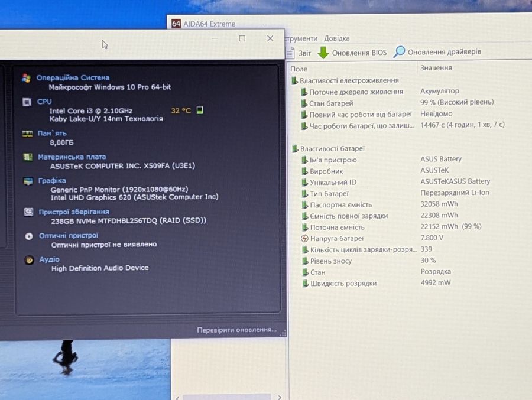This screenshot has height=400, width=532.
Task: Select the 7.800 V value
Action: pyautogui.click(x=432, y=238)
